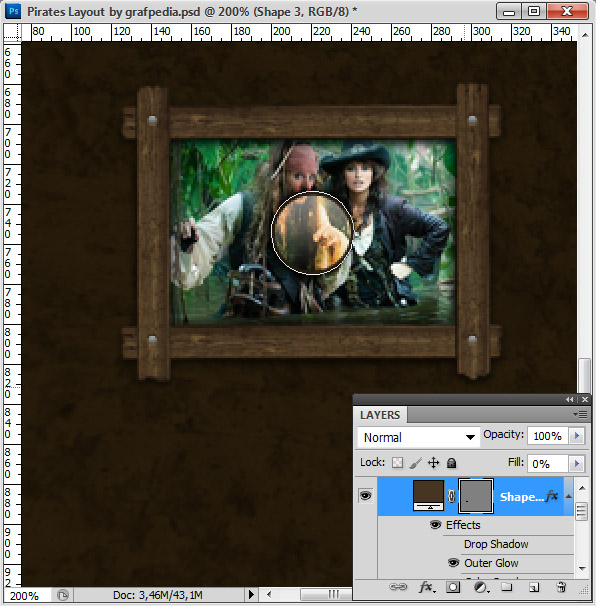Select the Shape layer vector mask thumbnail
This screenshot has width=596, height=606.
(x=476, y=496)
